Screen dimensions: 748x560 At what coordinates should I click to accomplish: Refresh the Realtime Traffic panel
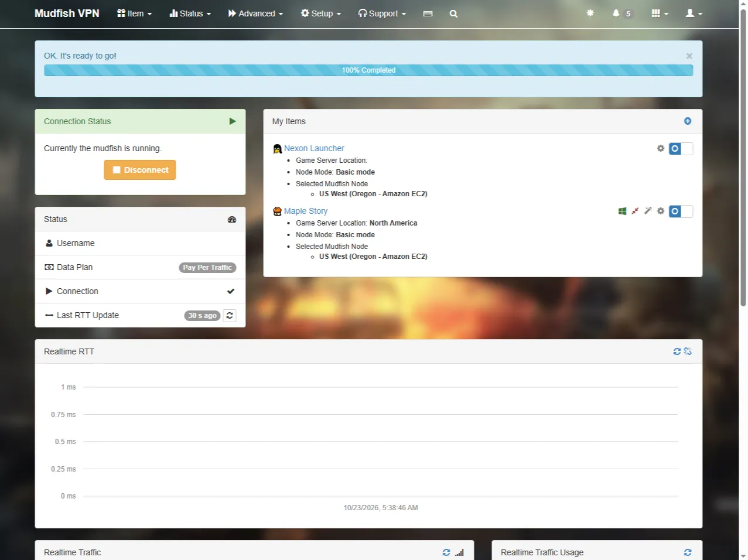click(x=446, y=552)
